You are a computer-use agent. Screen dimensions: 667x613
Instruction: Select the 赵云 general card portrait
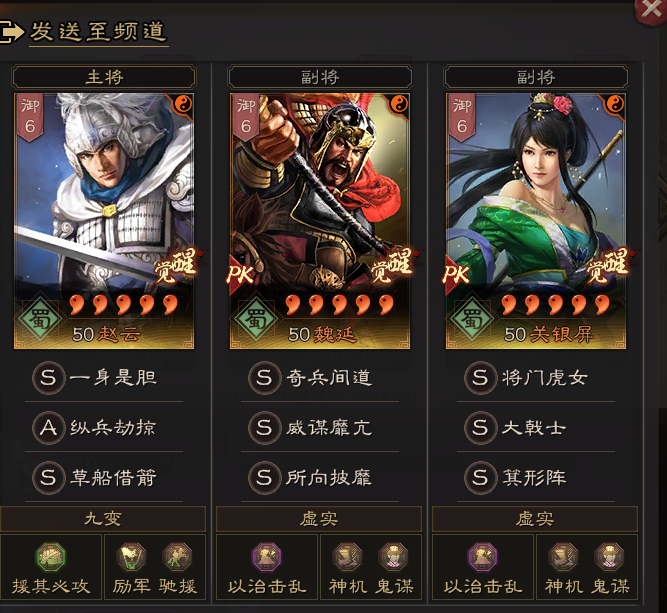point(104,221)
